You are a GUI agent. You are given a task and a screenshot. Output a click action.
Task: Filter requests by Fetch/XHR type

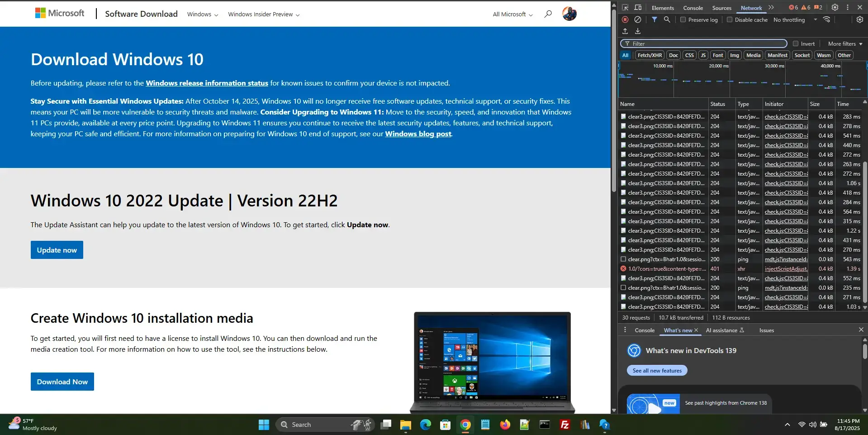pos(650,55)
